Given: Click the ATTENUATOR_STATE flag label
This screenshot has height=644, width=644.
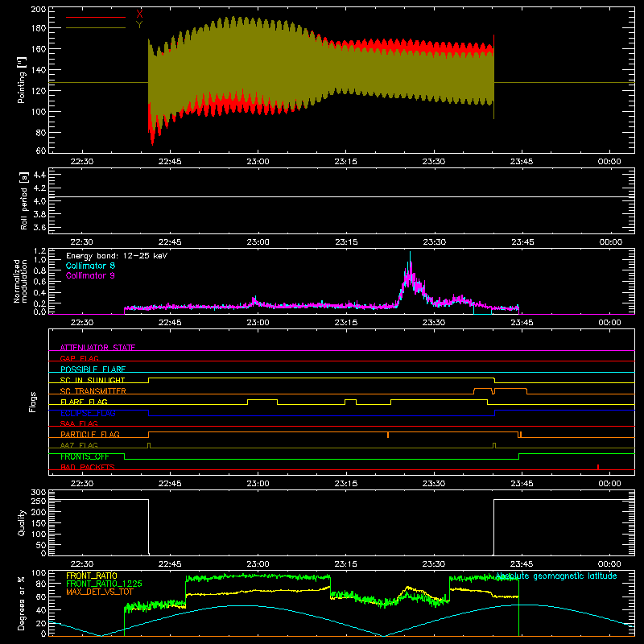Looking at the screenshot, I should tap(97, 348).
